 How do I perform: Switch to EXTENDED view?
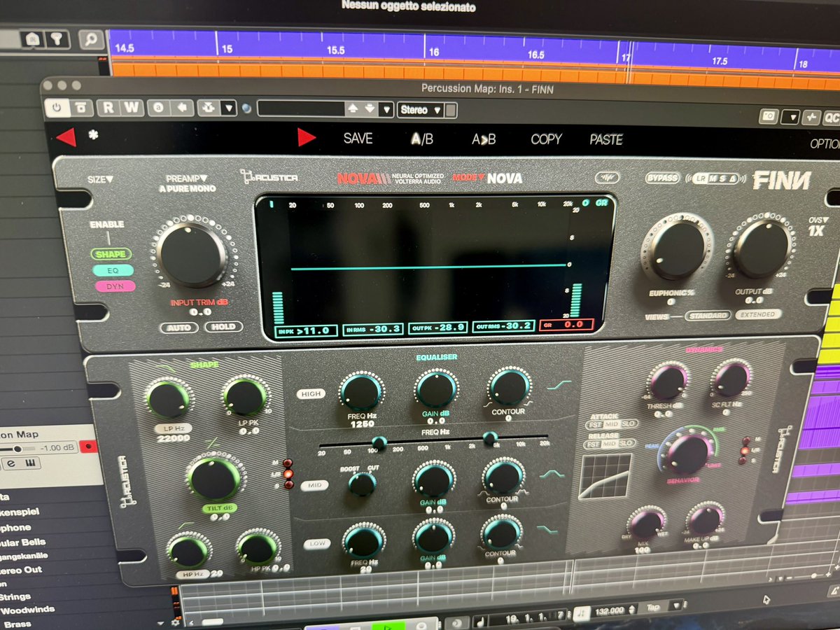[759, 315]
